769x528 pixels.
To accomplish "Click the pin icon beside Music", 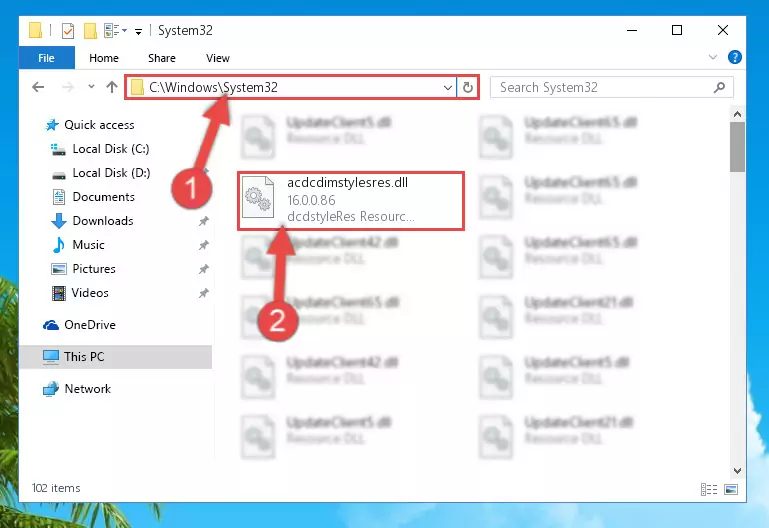I will point(204,245).
